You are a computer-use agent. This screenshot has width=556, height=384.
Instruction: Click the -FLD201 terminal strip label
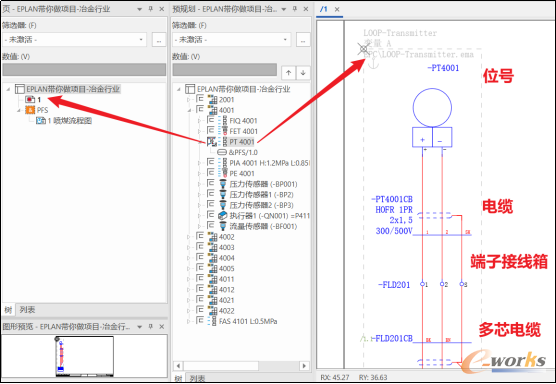click(394, 285)
